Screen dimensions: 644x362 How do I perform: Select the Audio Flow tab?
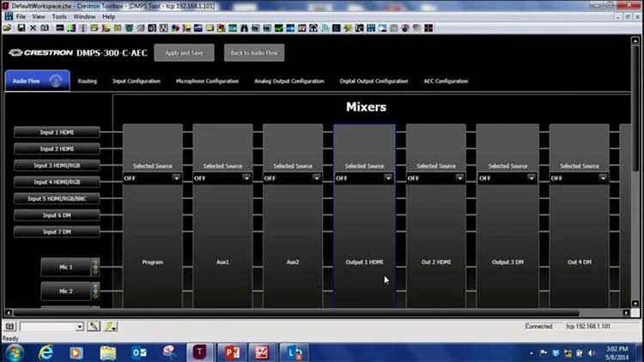pos(38,81)
